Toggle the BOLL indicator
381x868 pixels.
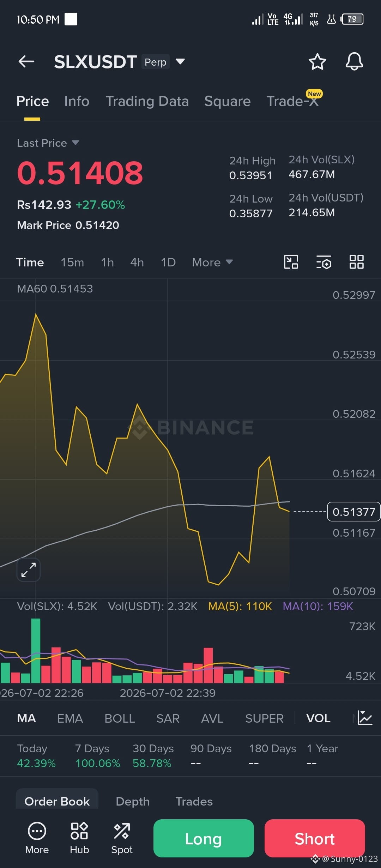click(120, 718)
